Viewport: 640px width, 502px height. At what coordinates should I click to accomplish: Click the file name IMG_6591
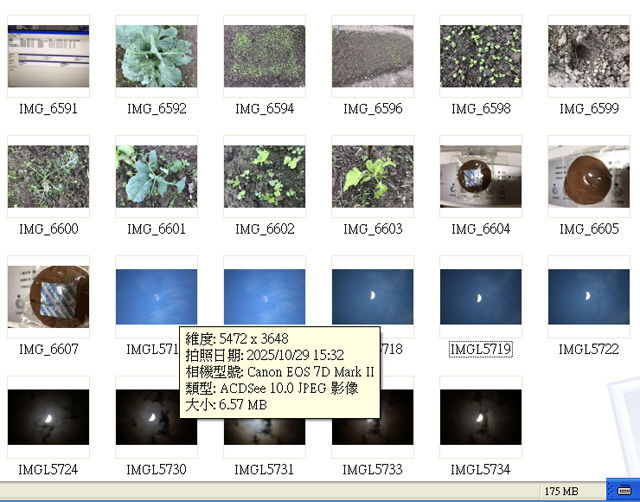(48, 109)
